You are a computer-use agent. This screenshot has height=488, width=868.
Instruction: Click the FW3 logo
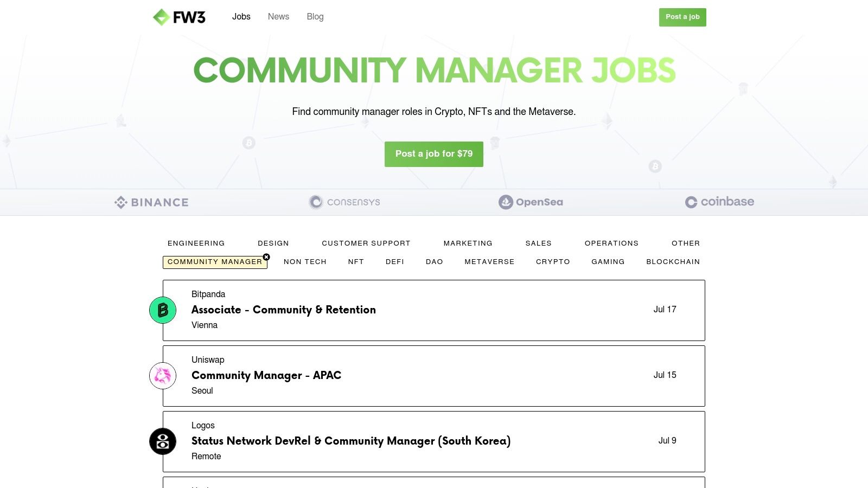tap(179, 17)
